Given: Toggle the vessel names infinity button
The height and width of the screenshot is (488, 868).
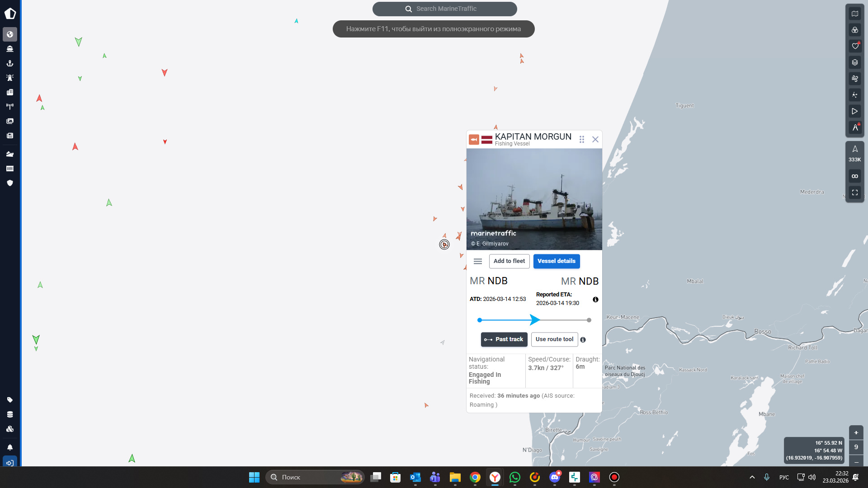Looking at the screenshot, I should 854,176.
